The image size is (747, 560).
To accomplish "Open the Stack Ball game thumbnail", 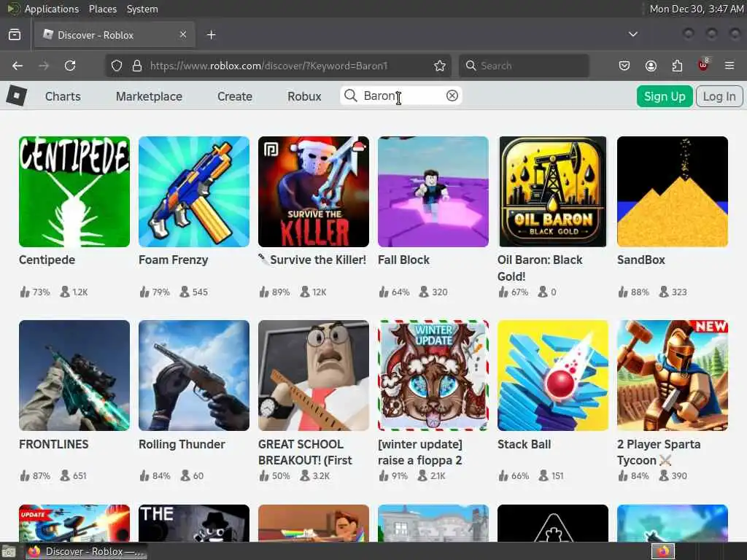I will 553,376.
